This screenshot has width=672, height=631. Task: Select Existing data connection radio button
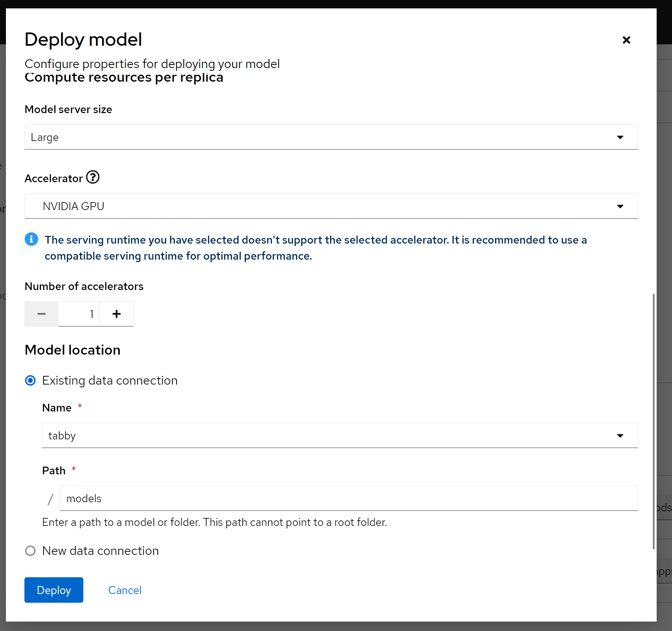(30, 380)
